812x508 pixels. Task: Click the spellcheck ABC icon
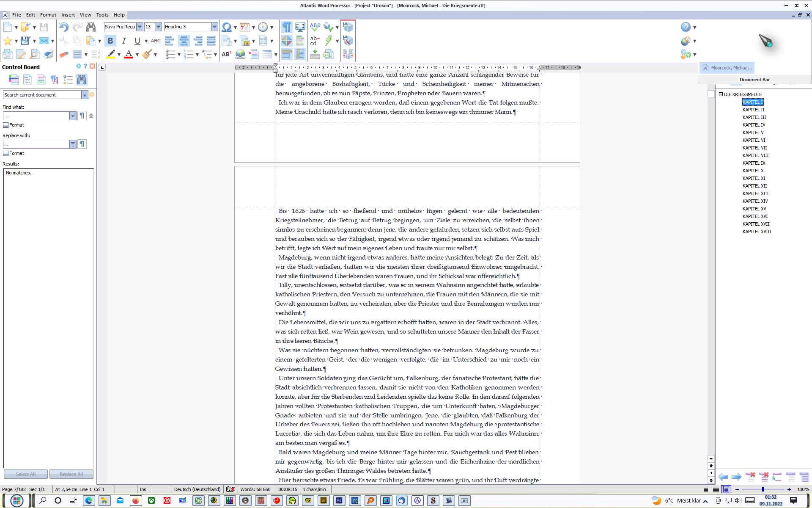315,27
